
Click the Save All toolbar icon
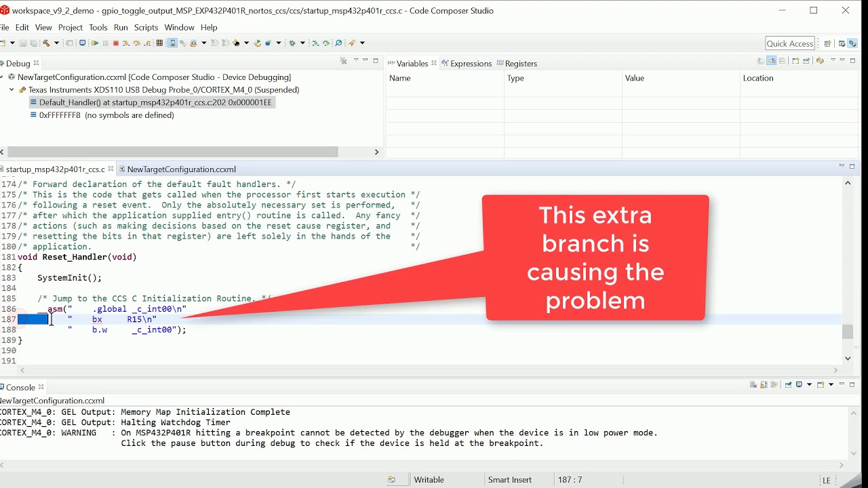[x=33, y=43]
